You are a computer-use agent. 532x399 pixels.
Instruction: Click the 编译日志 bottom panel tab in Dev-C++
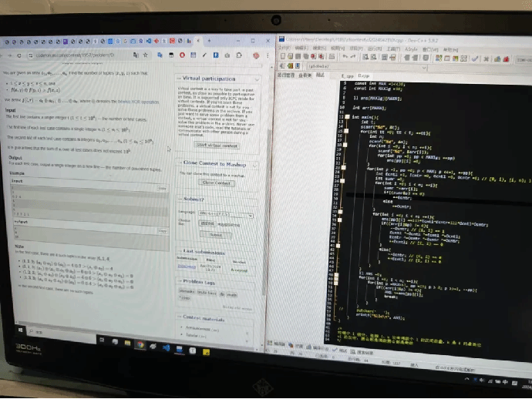tap(318, 347)
